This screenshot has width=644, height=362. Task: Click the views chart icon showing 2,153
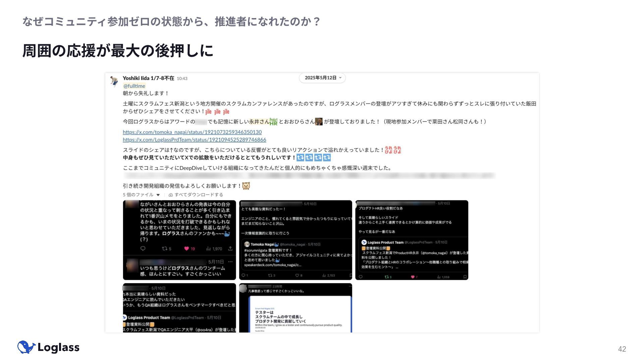point(324,276)
